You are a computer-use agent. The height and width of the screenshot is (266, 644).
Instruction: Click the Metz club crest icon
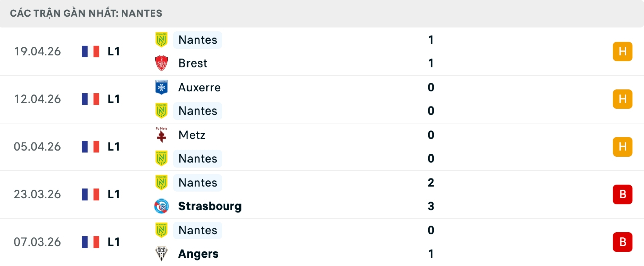click(161, 135)
